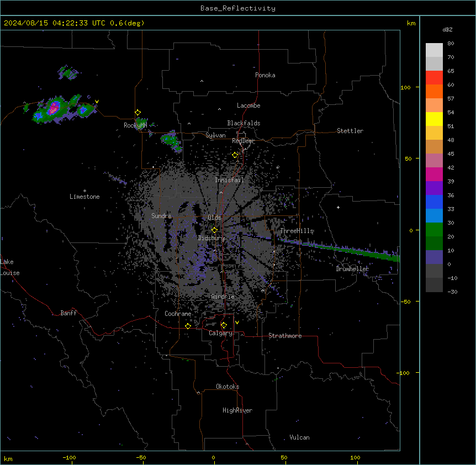Select the Sylvan label
476x465 pixels.
[x=215, y=135]
